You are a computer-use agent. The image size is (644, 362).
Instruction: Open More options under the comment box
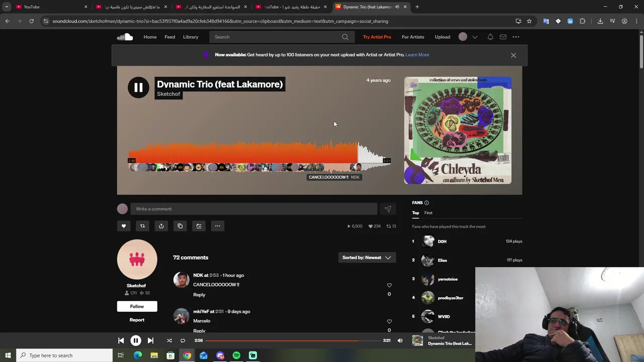217,226
